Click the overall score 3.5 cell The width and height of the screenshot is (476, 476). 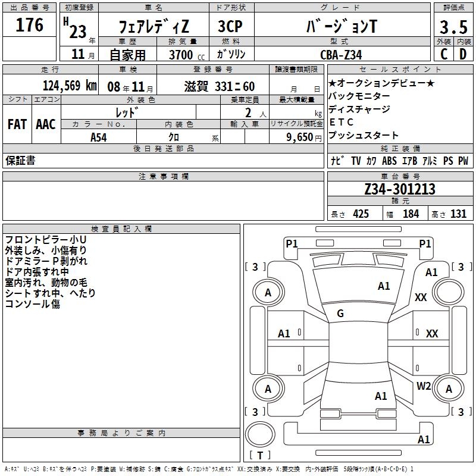[453, 26]
